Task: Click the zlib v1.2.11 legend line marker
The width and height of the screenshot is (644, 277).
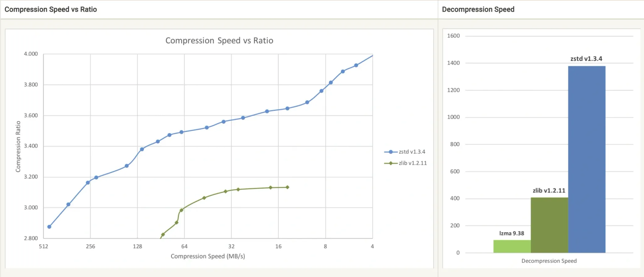Action: click(391, 163)
